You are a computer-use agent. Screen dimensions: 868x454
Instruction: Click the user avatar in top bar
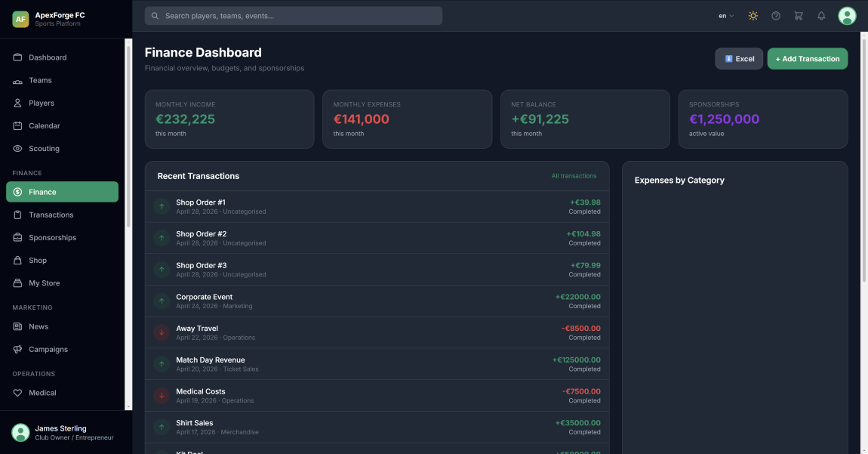[847, 16]
